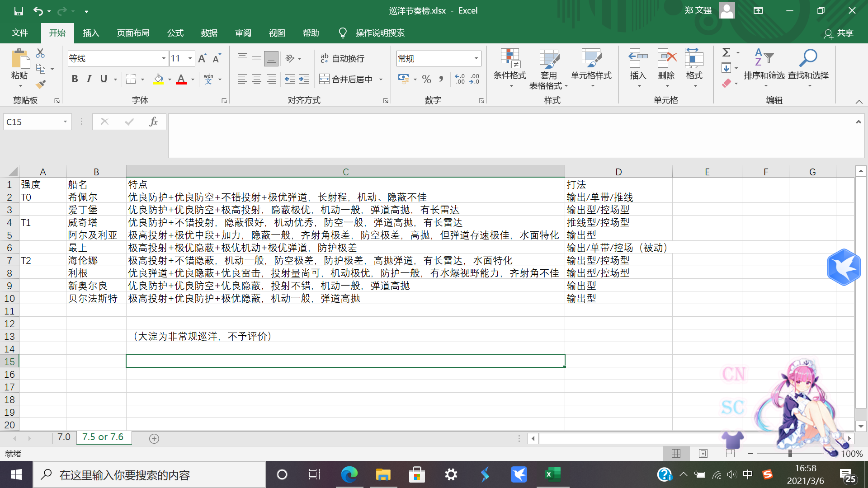Add a new sheet with the plus icon
The image size is (868, 488).
click(x=154, y=439)
